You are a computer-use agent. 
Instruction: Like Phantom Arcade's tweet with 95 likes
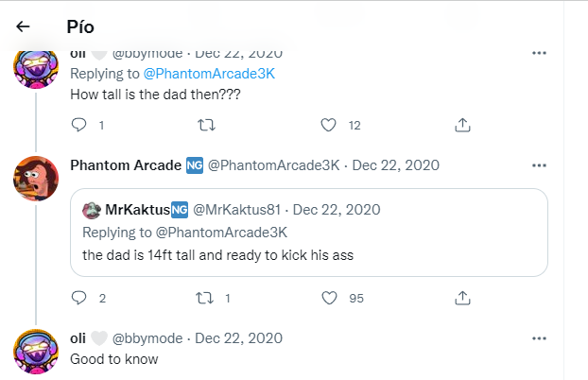click(329, 299)
